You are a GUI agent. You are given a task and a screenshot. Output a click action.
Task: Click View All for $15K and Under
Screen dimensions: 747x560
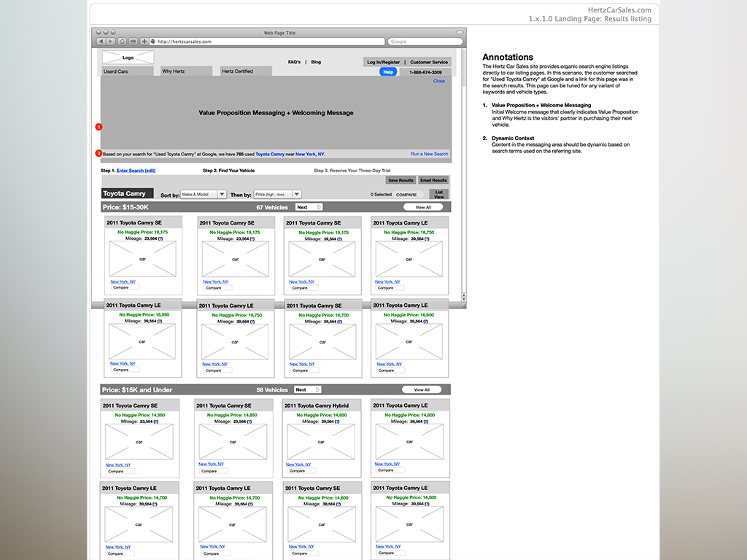[x=422, y=390]
